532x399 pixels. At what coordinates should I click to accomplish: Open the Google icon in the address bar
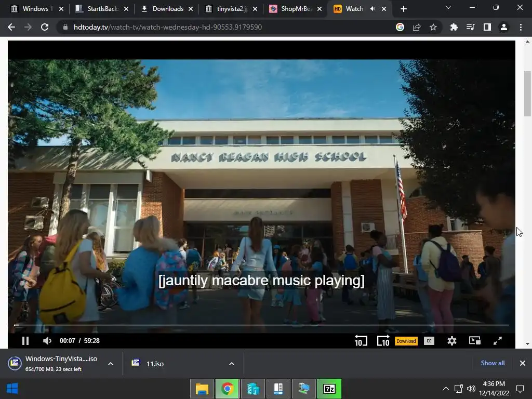click(x=400, y=27)
